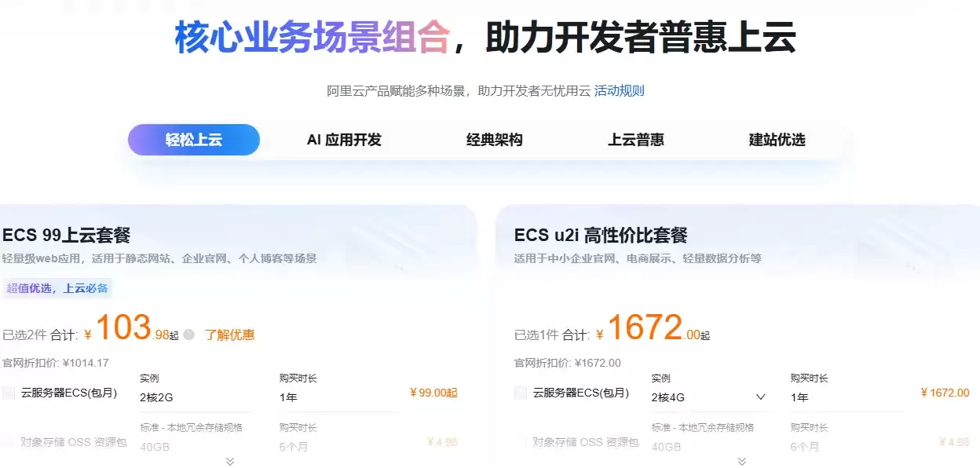This screenshot has width=980, height=468.
Task: Click the 已选1件 合计 label
Action: [x=552, y=335]
